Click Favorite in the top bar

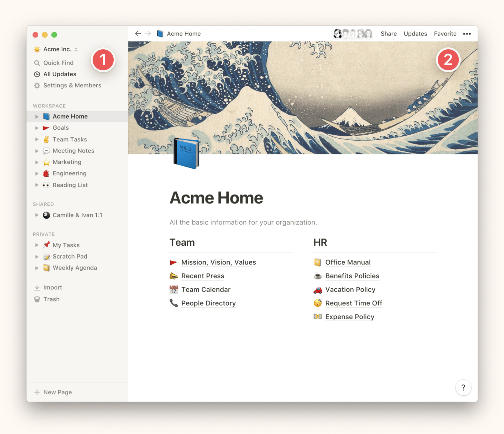[445, 34]
